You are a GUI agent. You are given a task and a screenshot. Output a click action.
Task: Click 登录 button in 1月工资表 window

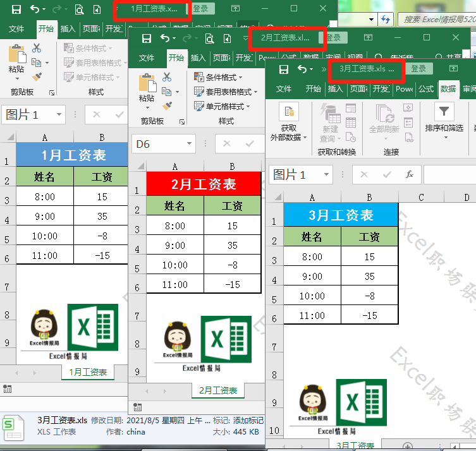pos(201,8)
